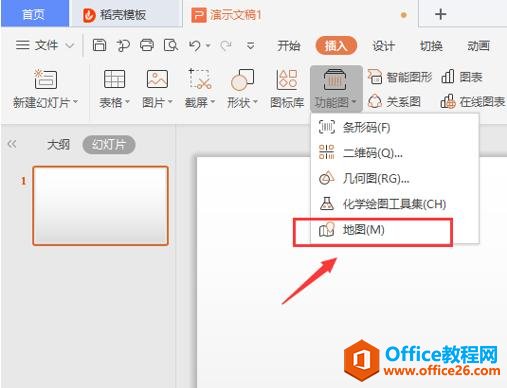Collapse the slide panel with double chevron
507x388 pixels.
tap(12, 144)
